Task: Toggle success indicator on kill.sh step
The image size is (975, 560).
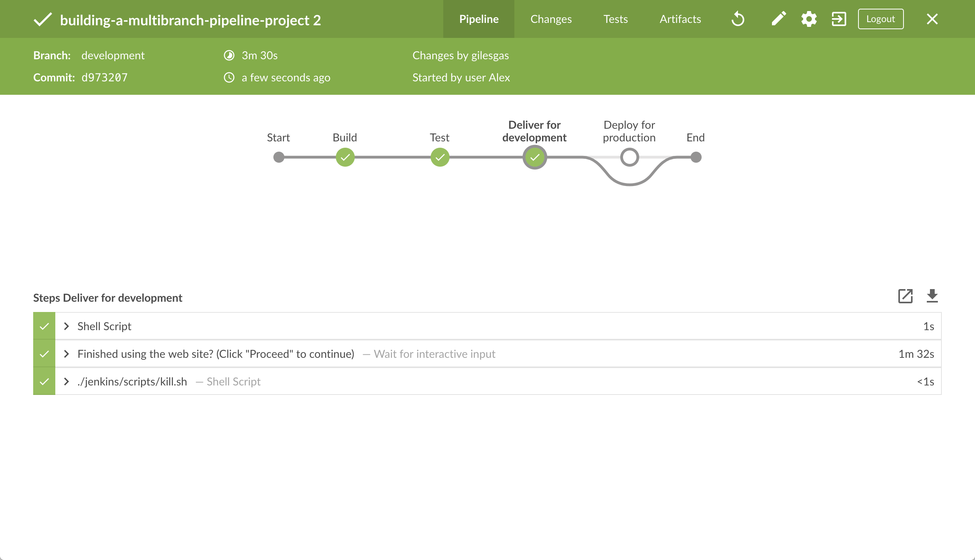Action: [x=44, y=381]
